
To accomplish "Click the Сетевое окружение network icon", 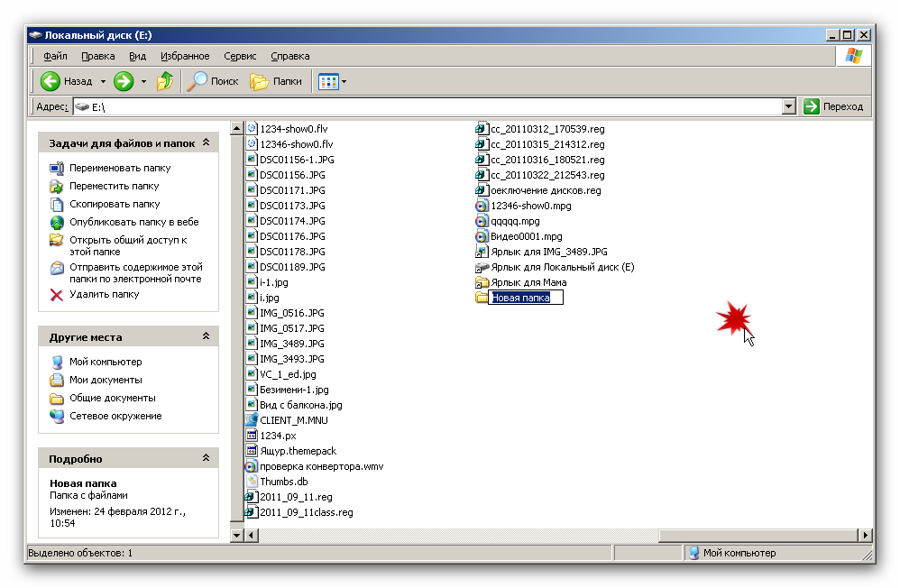I will tap(56, 416).
